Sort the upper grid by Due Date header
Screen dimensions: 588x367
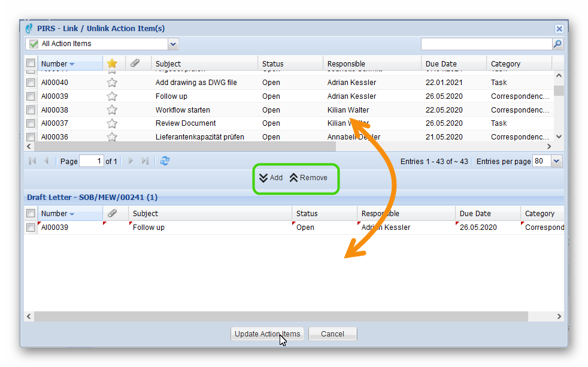pos(441,63)
